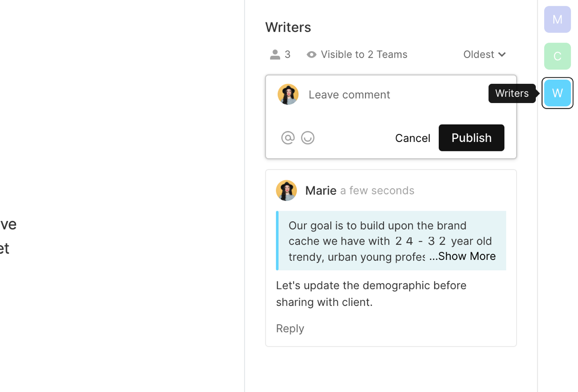Click the eye icon for team visibility
Image resolution: width=578 pixels, height=392 pixels.
coord(311,55)
